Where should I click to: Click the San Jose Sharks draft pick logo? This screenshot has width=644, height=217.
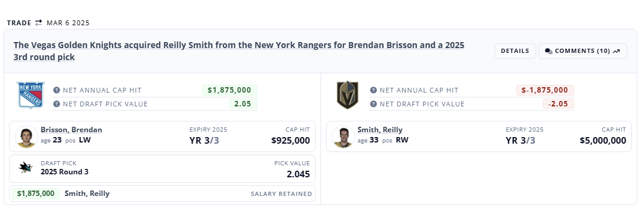click(25, 168)
